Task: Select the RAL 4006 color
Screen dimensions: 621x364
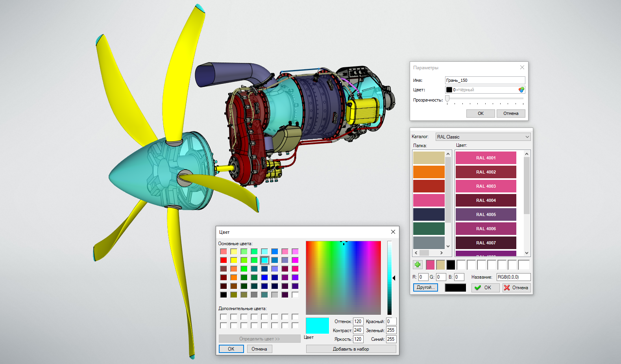Action: tap(486, 229)
